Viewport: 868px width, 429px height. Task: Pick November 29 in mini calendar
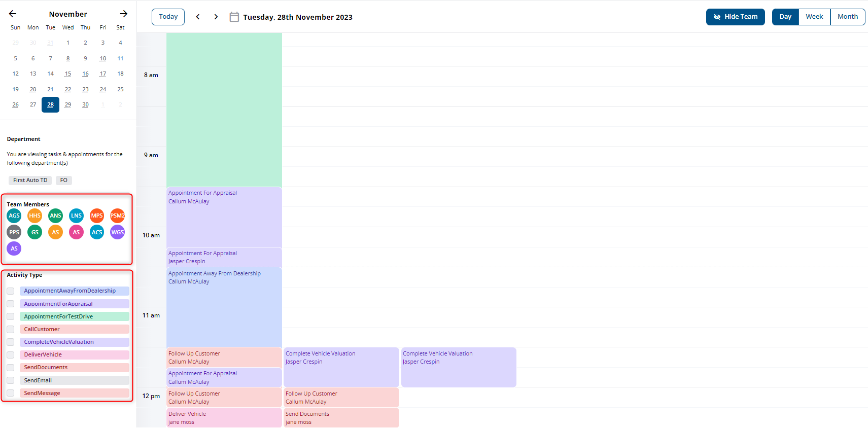pos(68,104)
